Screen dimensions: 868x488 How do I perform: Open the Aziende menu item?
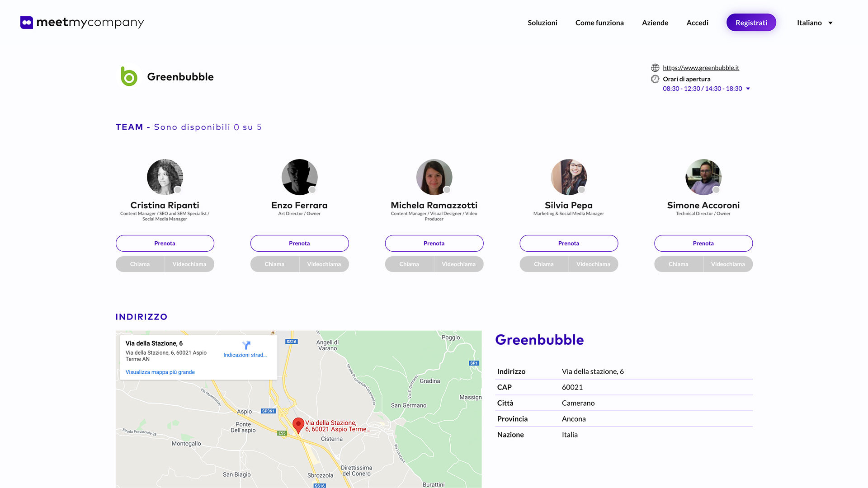coord(655,23)
